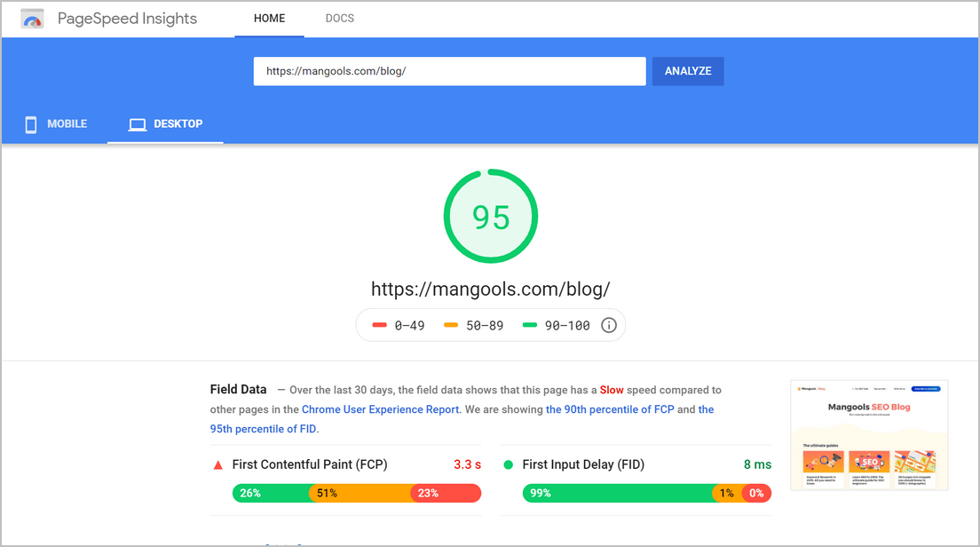Viewport: 980px width, 547px height.
Task: Click the ANALYZE button
Action: pos(687,71)
